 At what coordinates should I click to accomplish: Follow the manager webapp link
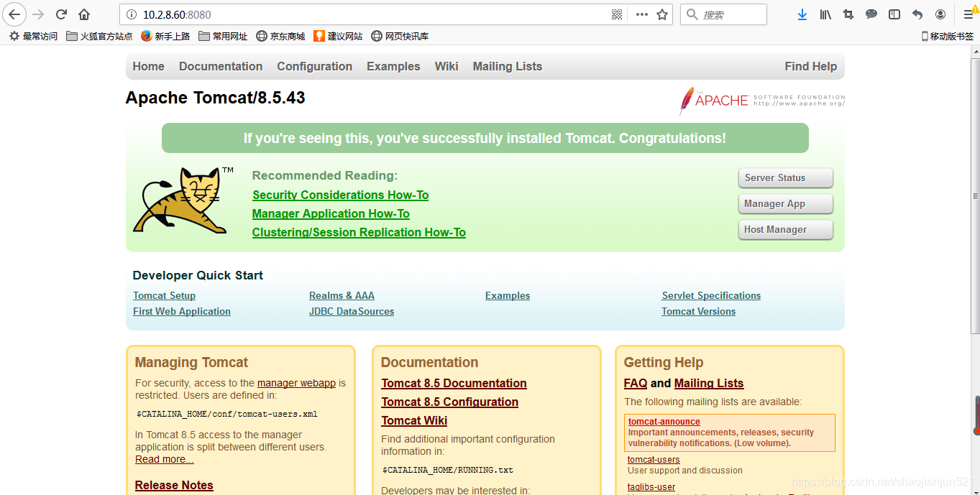[x=296, y=383]
